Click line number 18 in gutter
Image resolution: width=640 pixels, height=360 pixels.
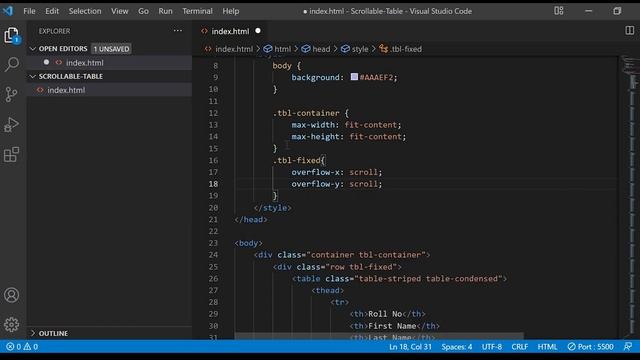click(x=213, y=184)
